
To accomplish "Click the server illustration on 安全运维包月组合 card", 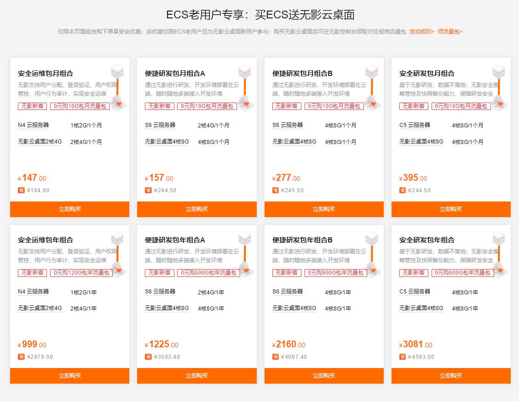I will (x=118, y=87).
